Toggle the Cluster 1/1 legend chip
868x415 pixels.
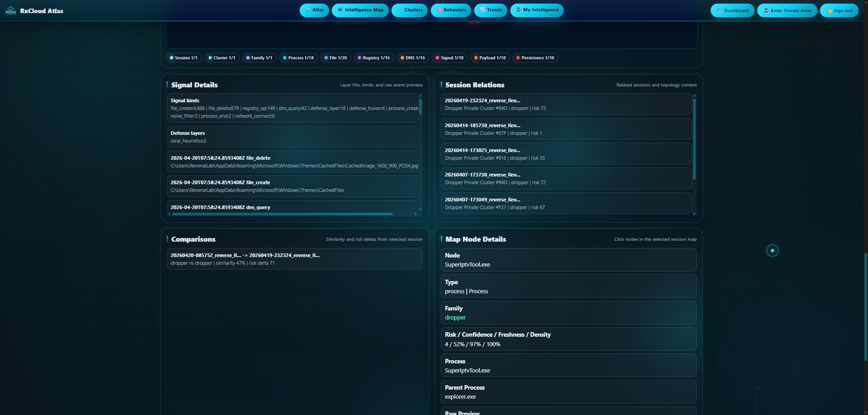[222, 58]
